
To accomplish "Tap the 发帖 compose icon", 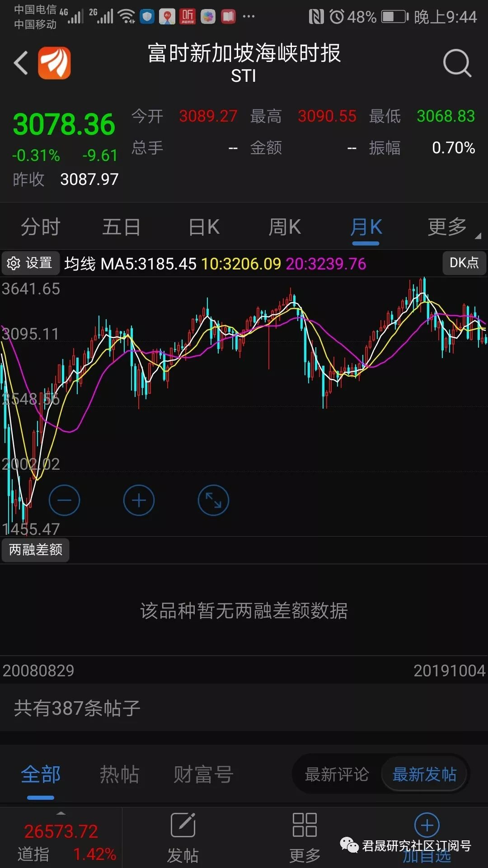I will 183,825.
